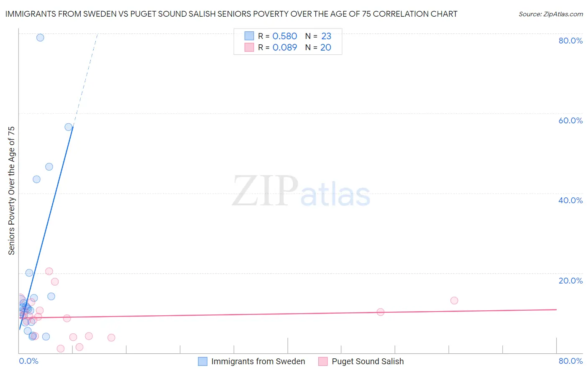
Task: Click the 80.0% y-axis label
Action: (x=570, y=41)
